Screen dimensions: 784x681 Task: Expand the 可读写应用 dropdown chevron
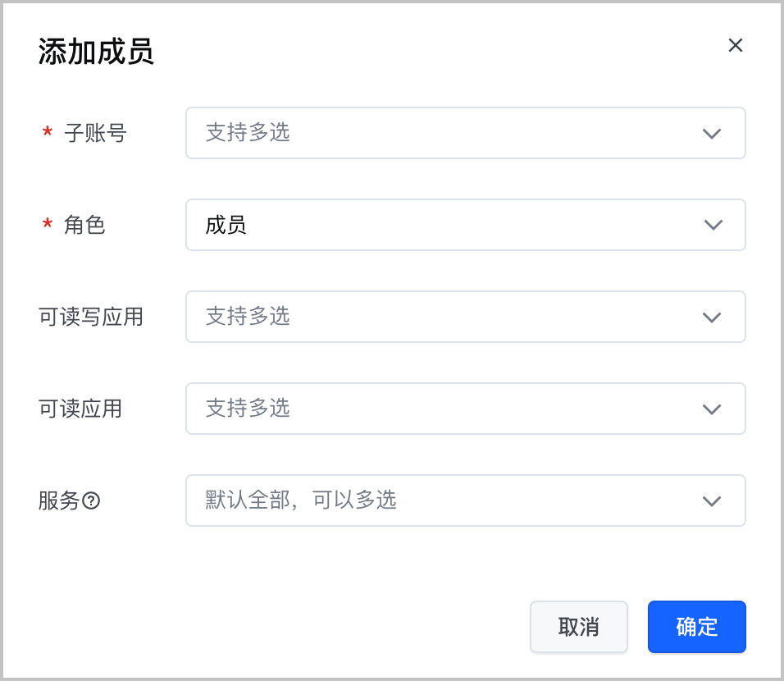(x=712, y=317)
